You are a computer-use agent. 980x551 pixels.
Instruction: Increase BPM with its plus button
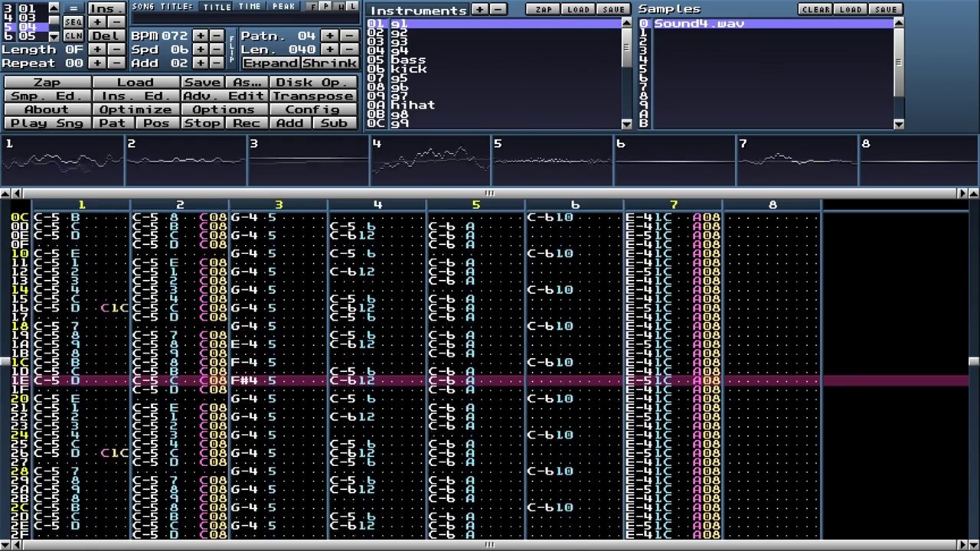(x=199, y=36)
